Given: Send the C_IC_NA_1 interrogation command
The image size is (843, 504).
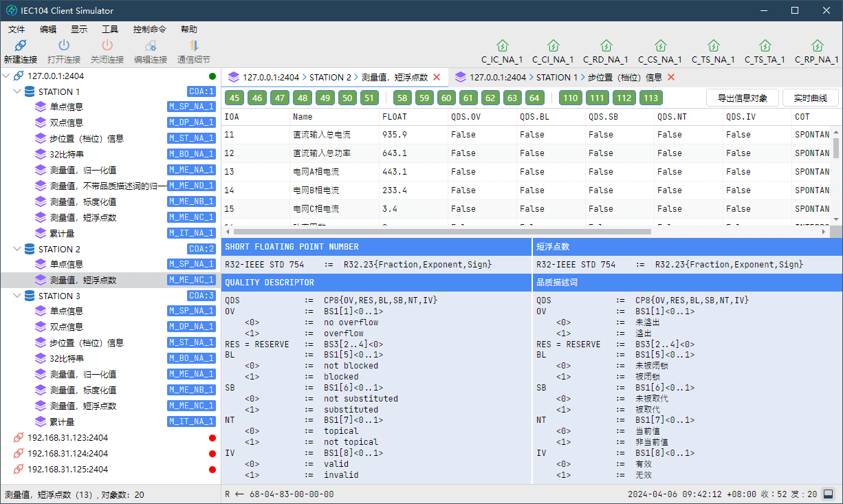Looking at the screenshot, I should [x=502, y=46].
